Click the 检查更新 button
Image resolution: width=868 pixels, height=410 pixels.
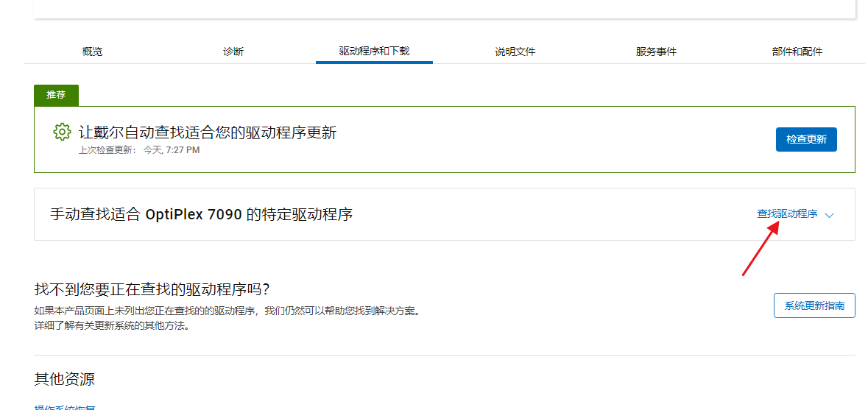click(x=806, y=139)
